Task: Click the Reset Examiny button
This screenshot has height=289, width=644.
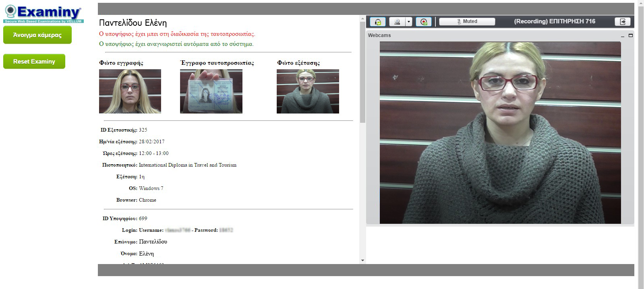Action: pyautogui.click(x=34, y=62)
